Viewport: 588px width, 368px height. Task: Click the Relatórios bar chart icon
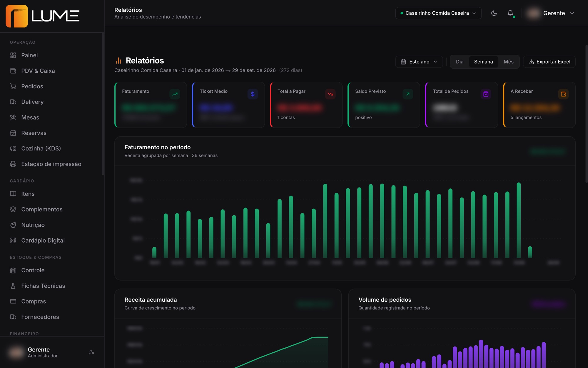(x=118, y=61)
